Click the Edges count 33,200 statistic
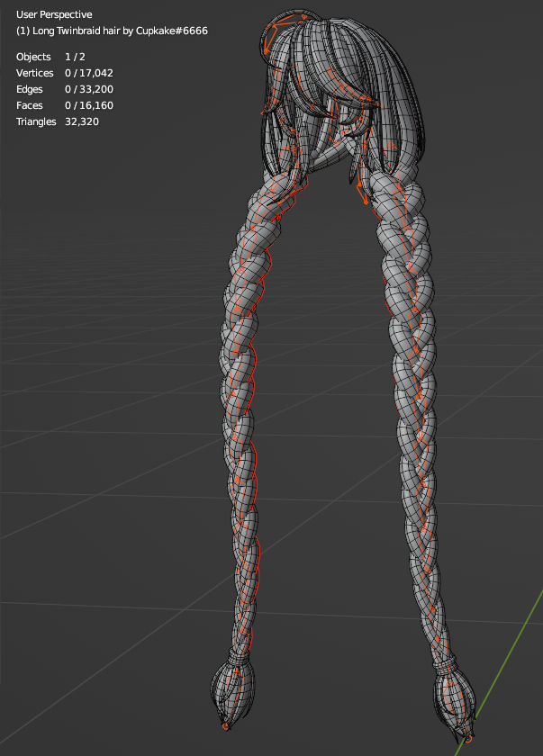543x756 pixels. 64,89
